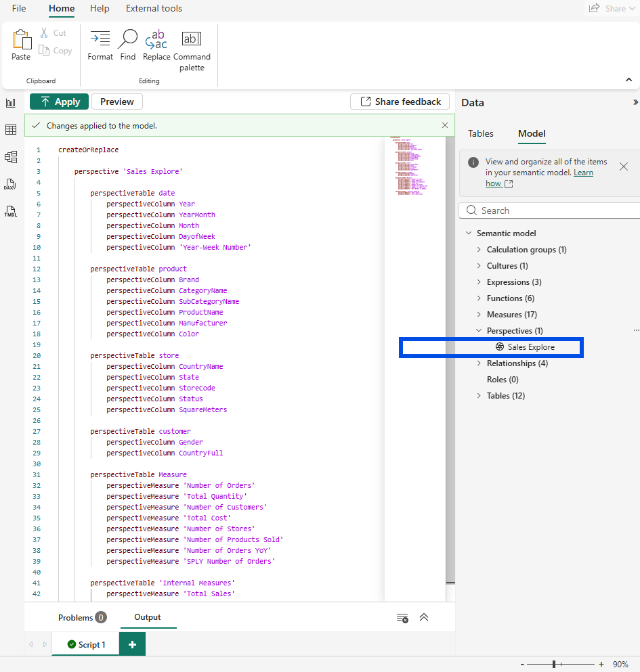The height and width of the screenshot is (672, 640).
Task: Collapse the ribbon with the caret
Action: tap(629, 80)
